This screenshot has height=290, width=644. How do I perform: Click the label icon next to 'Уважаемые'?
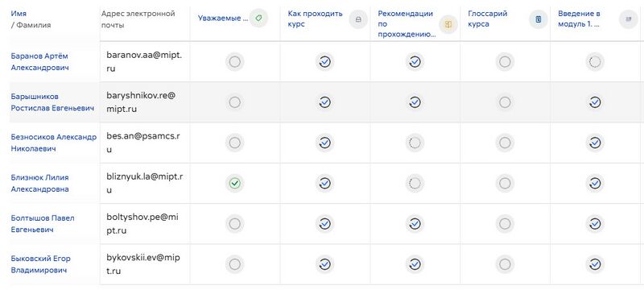coord(258,19)
